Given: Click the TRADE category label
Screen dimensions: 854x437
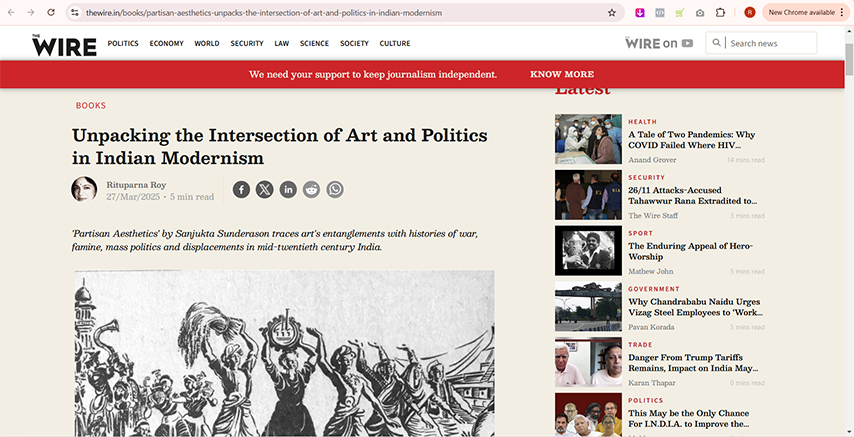Looking at the screenshot, I should coord(640,344).
